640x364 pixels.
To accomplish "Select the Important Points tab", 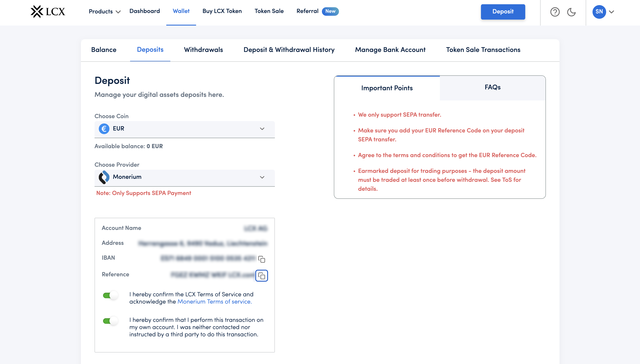I will pyautogui.click(x=387, y=88).
